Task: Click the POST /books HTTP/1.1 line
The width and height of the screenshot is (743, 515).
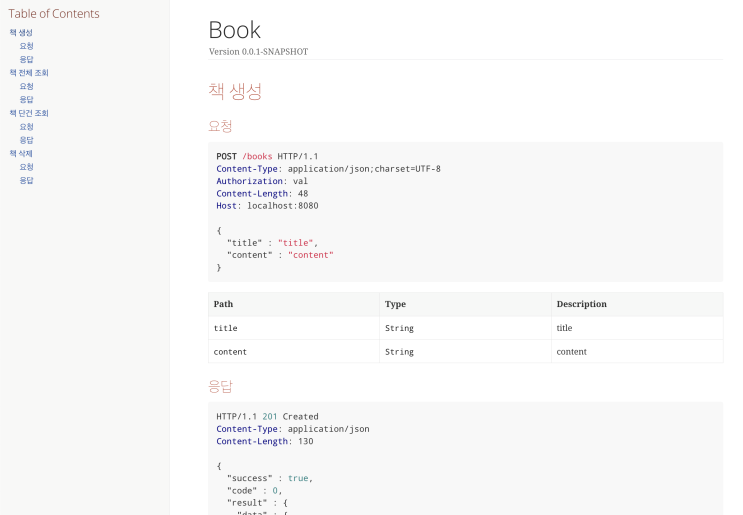Action: coord(267,156)
